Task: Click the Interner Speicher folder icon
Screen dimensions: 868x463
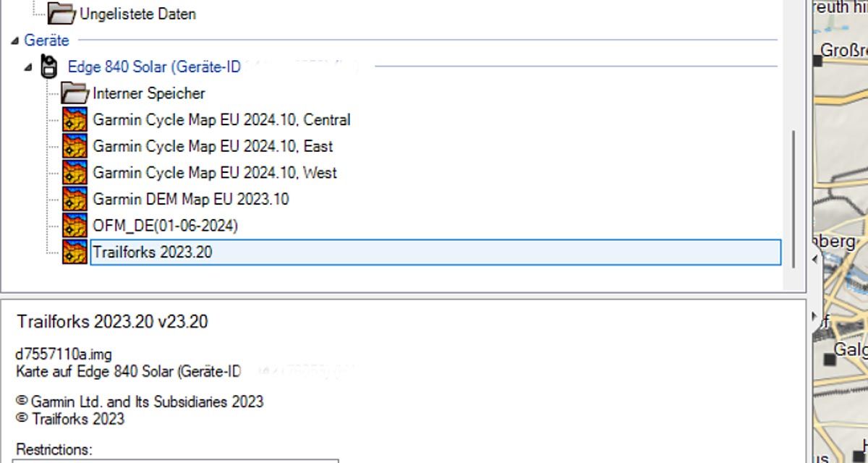Action: (x=75, y=93)
